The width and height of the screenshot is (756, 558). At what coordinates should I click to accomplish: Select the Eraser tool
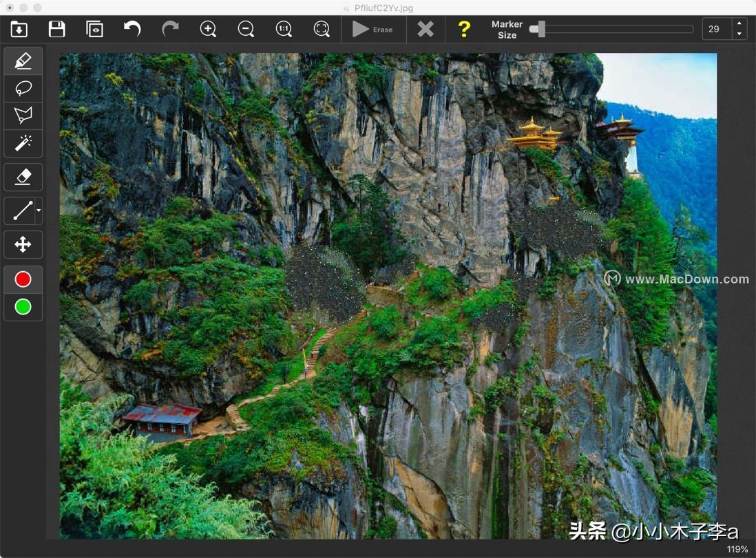[x=23, y=177]
